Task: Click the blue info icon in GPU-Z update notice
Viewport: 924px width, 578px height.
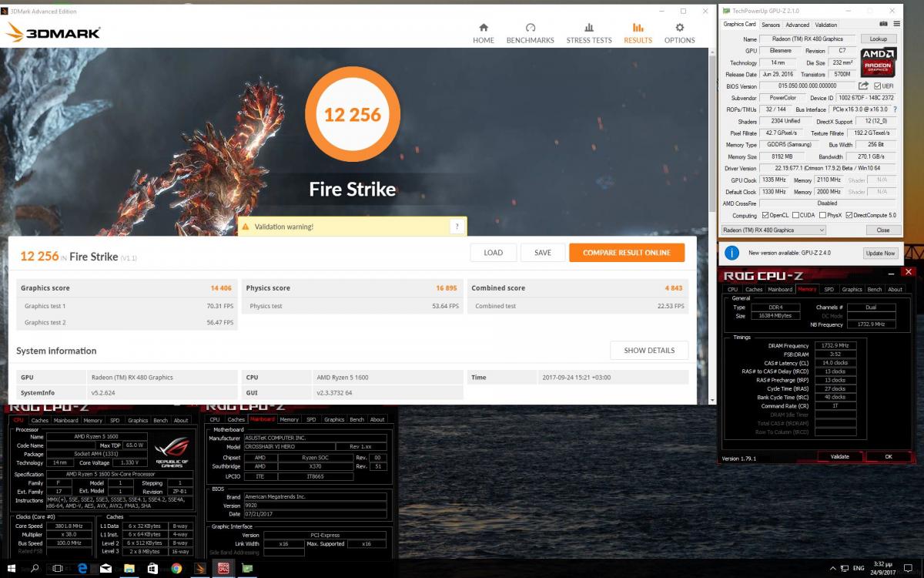Action: 731,253
